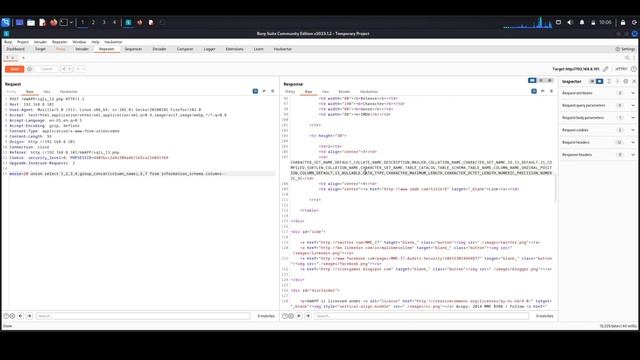The height and width of the screenshot is (360, 640).
Task: Add a new Repeater tab
Action: point(23,58)
